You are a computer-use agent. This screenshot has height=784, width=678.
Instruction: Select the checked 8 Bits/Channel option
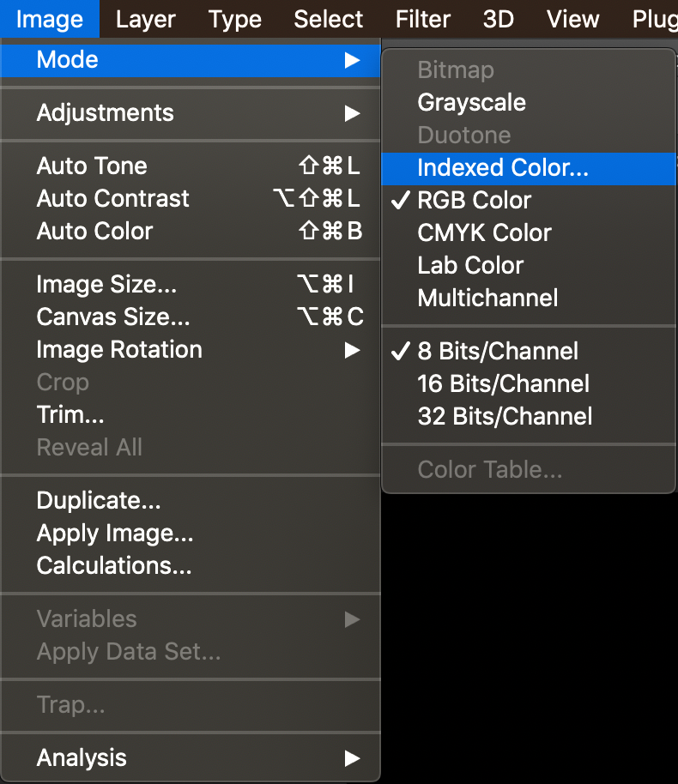tap(529, 352)
